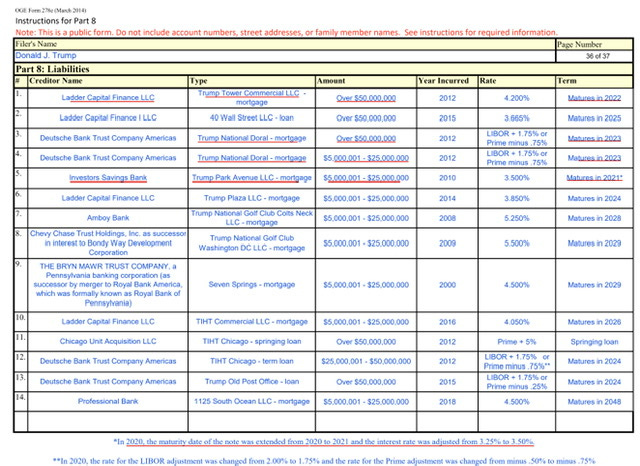Image resolution: width=640 pixels, height=466 pixels.
Task: Select Professional Bank creditor cell
Action: (x=108, y=401)
